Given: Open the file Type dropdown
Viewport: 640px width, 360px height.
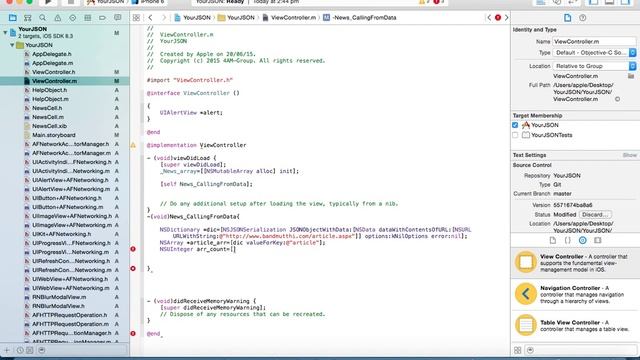Looking at the screenshot, I should pos(594,53).
